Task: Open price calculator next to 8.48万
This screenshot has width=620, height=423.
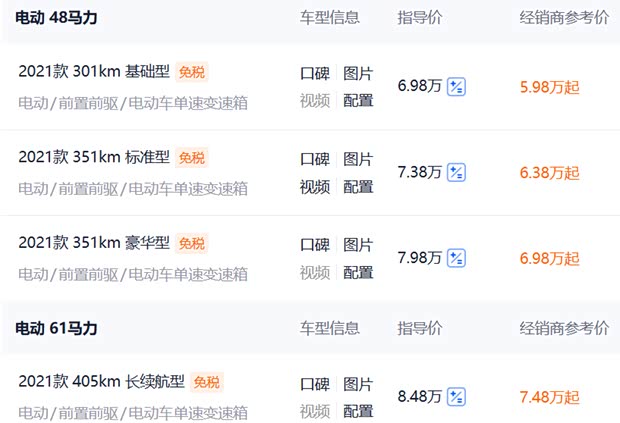Action: pos(456,397)
